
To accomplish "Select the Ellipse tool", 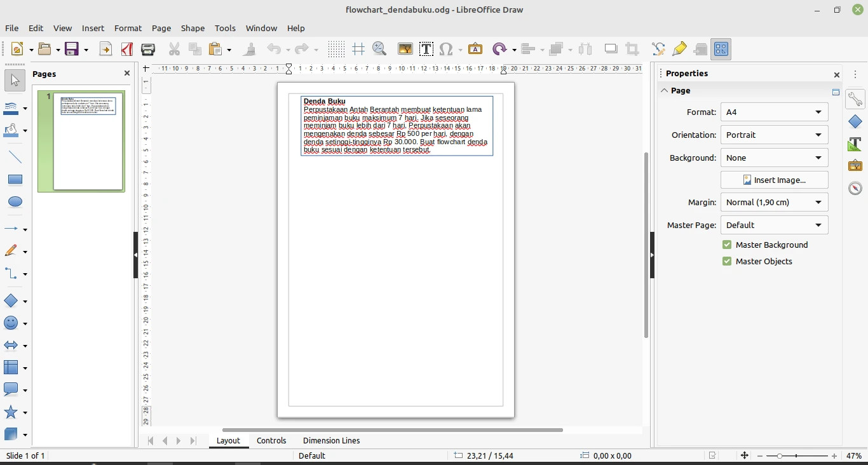I will coord(15,202).
